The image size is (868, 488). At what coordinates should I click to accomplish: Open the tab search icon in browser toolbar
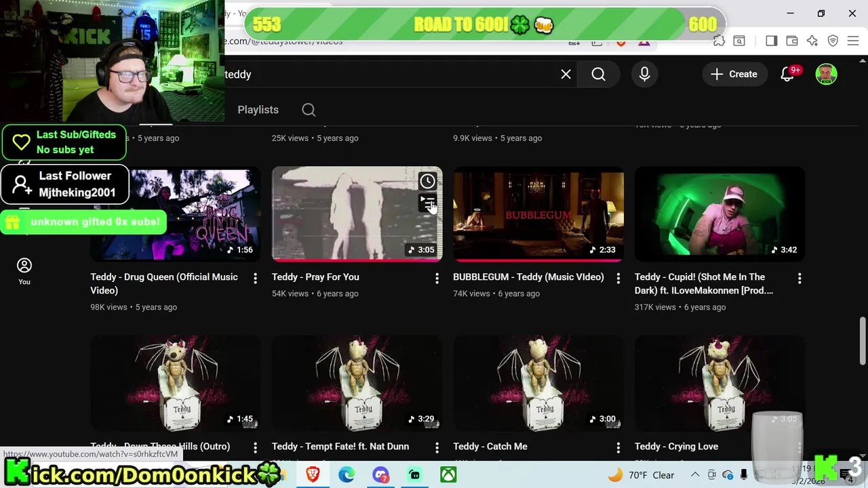pos(739,41)
